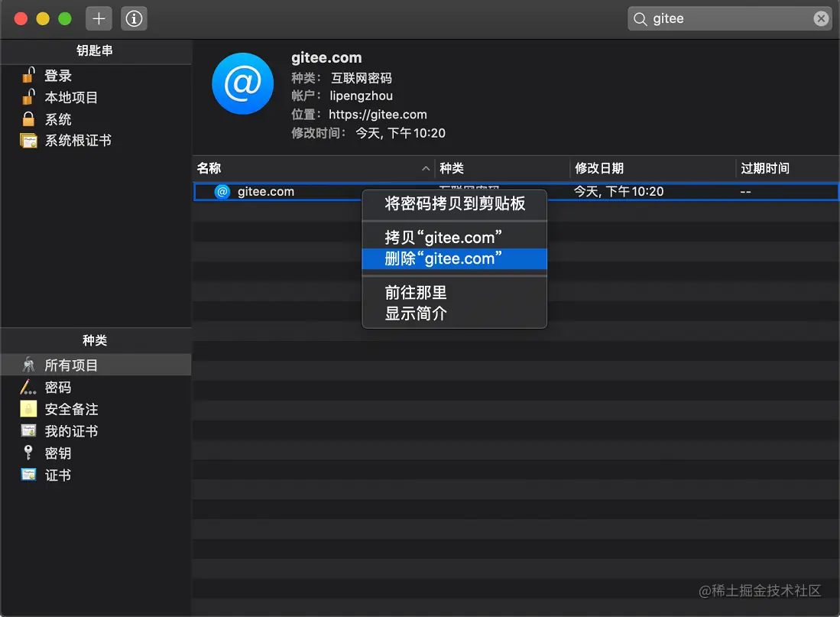This screenshot has height=617, width=840.
Task: Click the keys icon beside 所有项目
Action: tap(28, 365)
